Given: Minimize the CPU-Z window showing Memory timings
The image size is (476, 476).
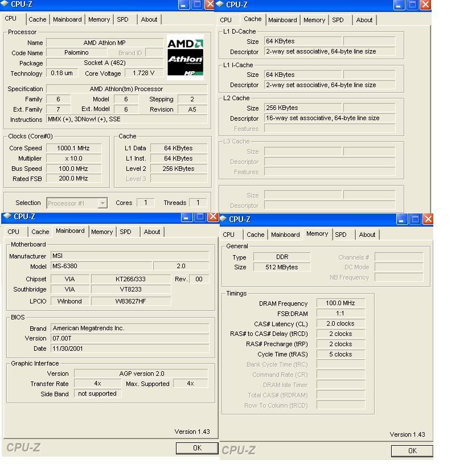Looking at the screenshot, I should pos(403,219).
